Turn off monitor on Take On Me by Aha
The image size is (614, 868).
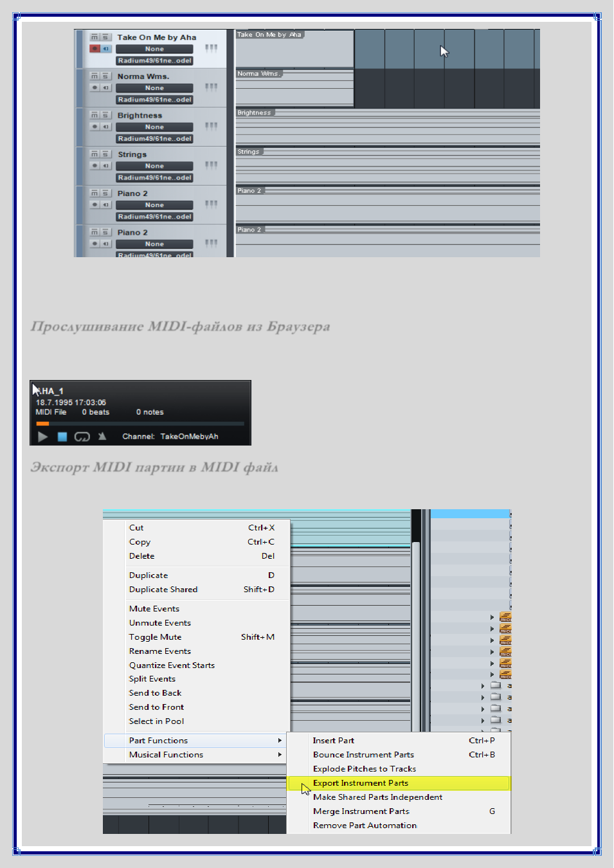106,48
